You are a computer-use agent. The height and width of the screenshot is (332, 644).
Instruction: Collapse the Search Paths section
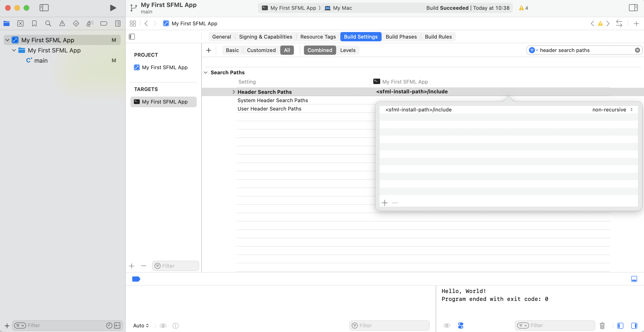(x=206, y=72)
